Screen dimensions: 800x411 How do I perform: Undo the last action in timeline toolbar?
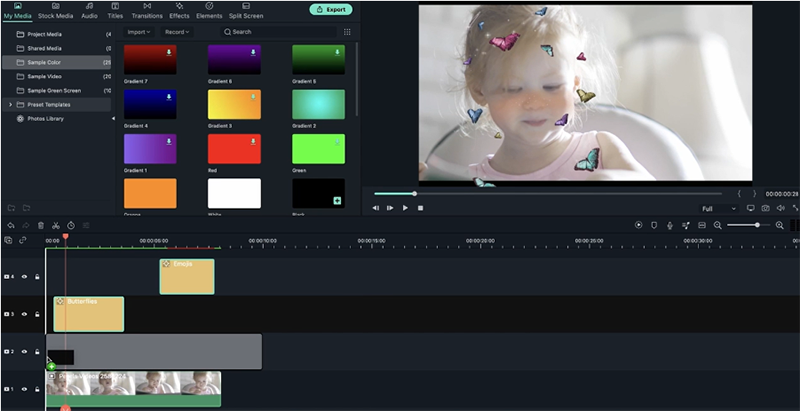pos(11,225)
